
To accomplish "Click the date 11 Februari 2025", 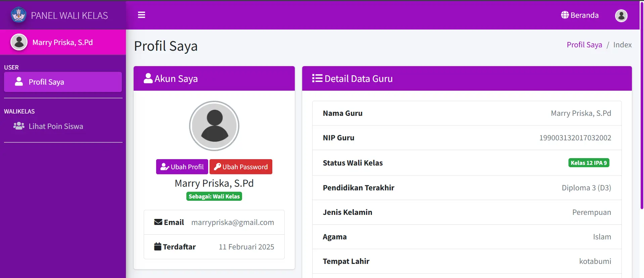I will pos(246,247).
